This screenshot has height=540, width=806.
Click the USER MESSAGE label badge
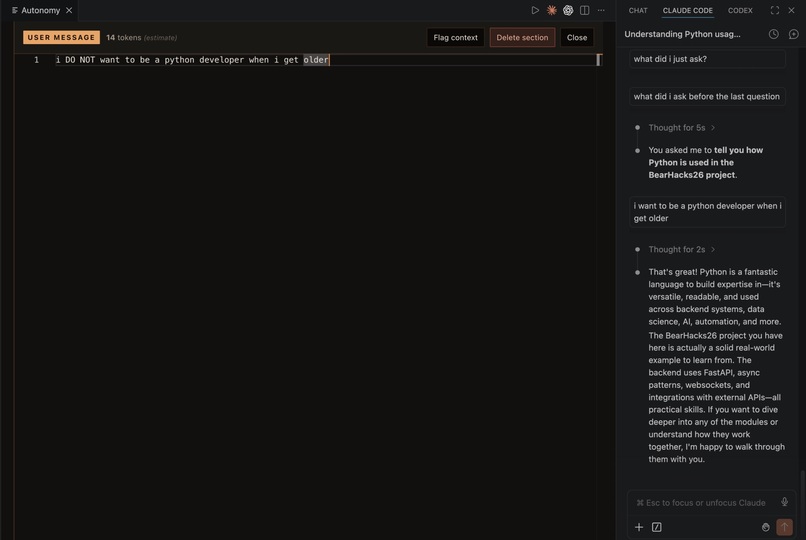[61, 38]
